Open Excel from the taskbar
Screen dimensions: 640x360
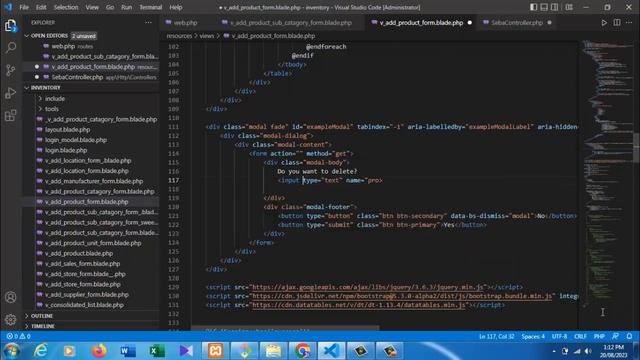[x=157, y=351]
